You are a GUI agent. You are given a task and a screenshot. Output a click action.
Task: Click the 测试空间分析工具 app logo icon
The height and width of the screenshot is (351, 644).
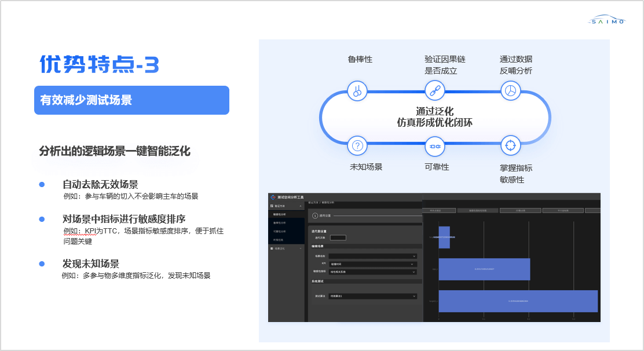pyautogui.click(x=273, y=198)
